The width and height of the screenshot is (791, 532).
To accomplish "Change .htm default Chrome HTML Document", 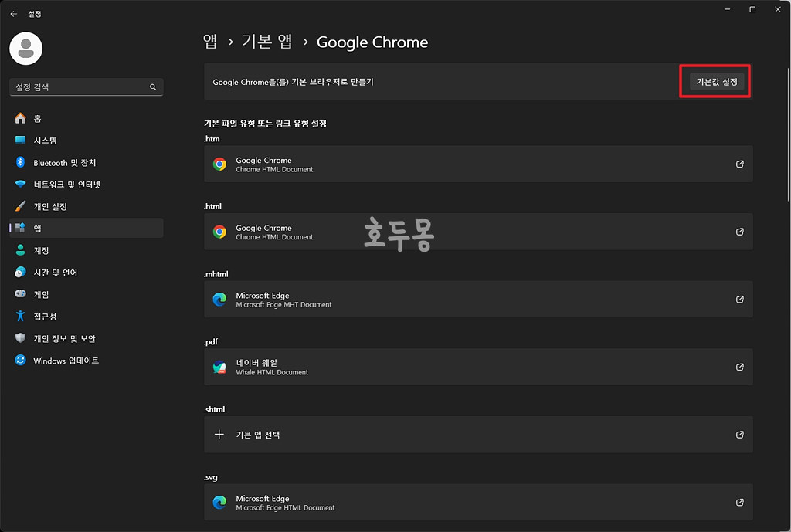I will coord(478,164).
